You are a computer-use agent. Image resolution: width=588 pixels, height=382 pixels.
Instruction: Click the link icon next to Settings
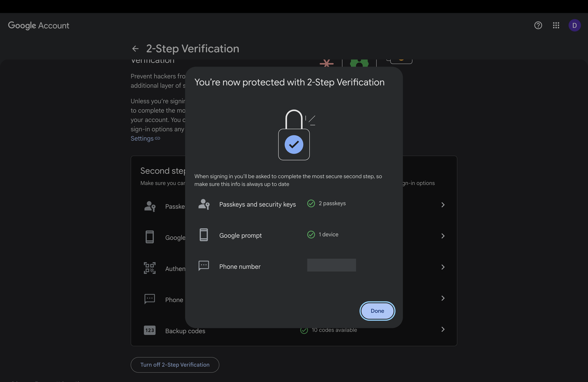point(158,139)
